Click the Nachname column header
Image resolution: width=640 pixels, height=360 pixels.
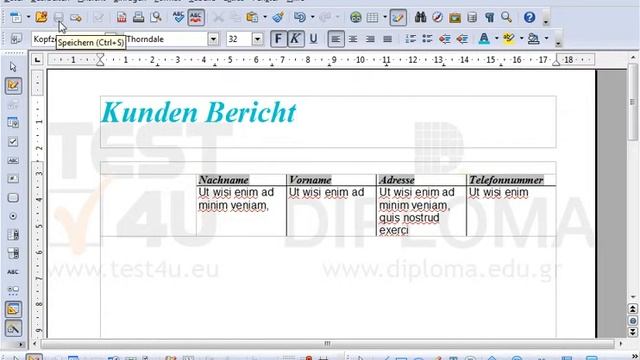point(223,180)
